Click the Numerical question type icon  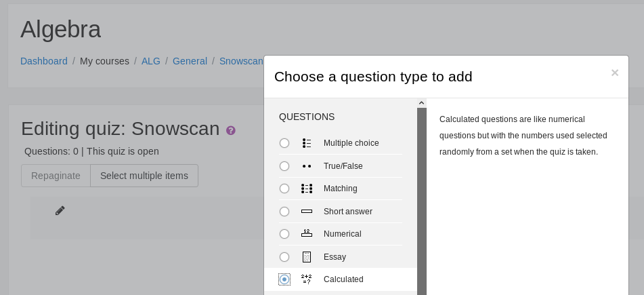click(307, 234)
